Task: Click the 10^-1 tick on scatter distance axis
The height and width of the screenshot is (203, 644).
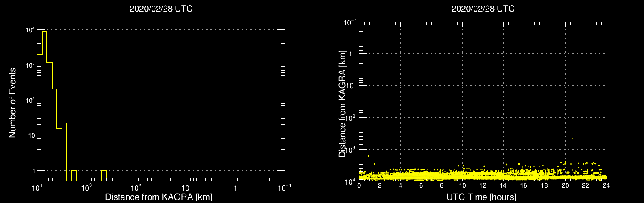Action: click(350, 22)
